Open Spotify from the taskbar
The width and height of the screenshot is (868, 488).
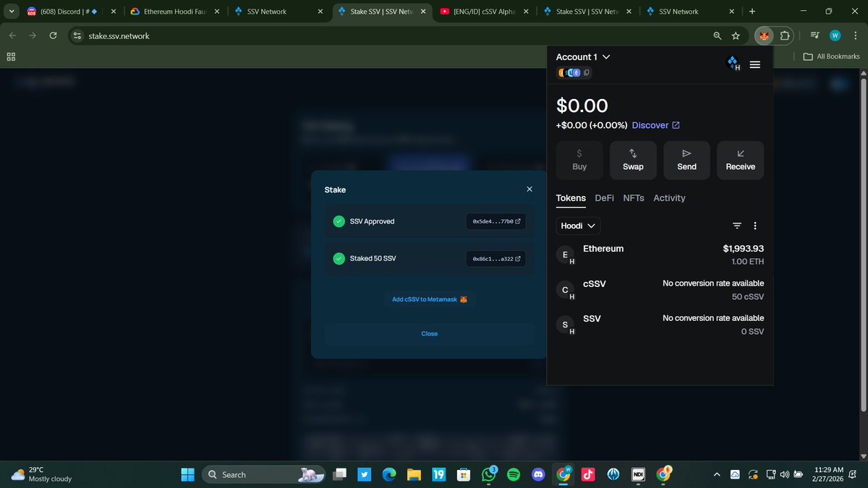click(x=514, y=474)
